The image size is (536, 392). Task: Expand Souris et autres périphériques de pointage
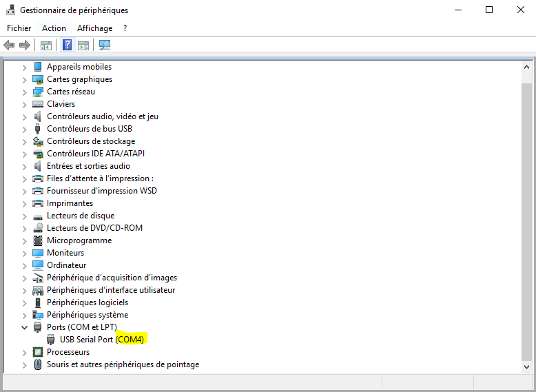pyautogui.click(x=24, y=365)
